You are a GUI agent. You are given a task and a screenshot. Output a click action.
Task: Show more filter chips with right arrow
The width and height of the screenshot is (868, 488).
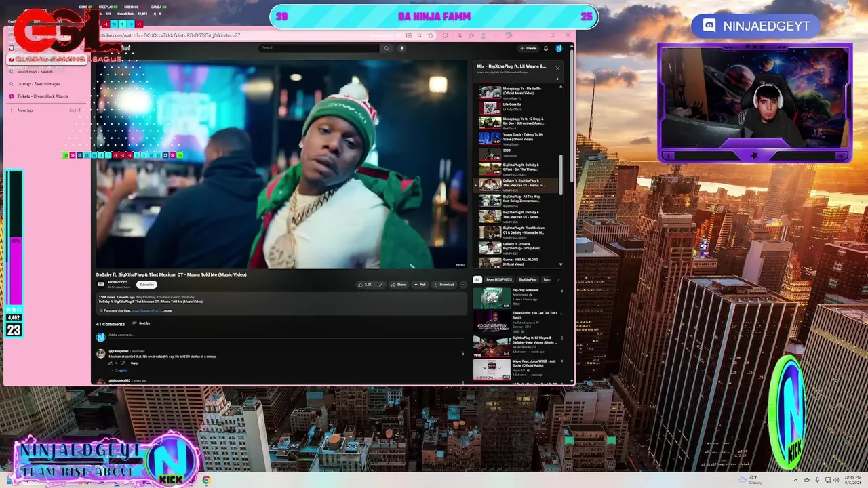pos(558,279)
